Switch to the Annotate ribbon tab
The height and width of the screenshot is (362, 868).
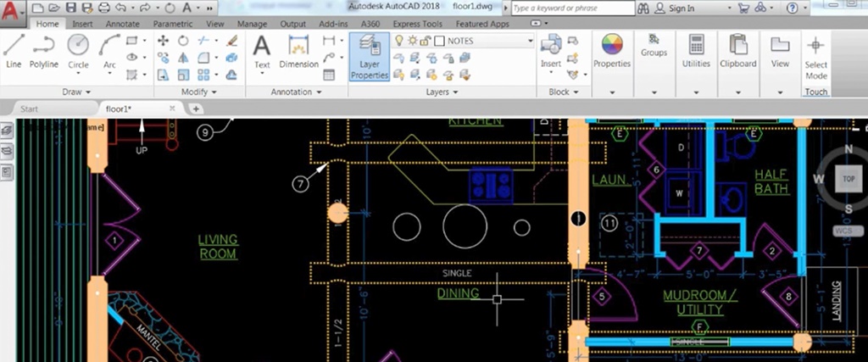coord(122,24)
